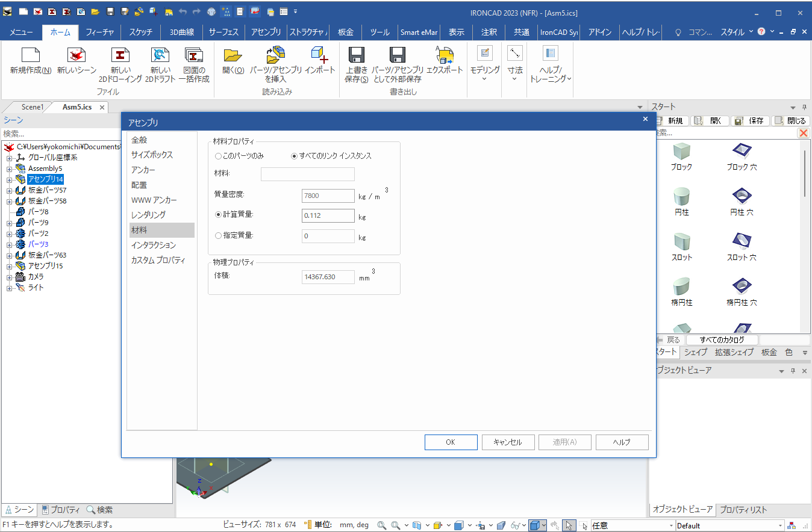Click the 図面の一括作成 icon
This screenshot has height=532, width=812.
[x=193, y=56]
